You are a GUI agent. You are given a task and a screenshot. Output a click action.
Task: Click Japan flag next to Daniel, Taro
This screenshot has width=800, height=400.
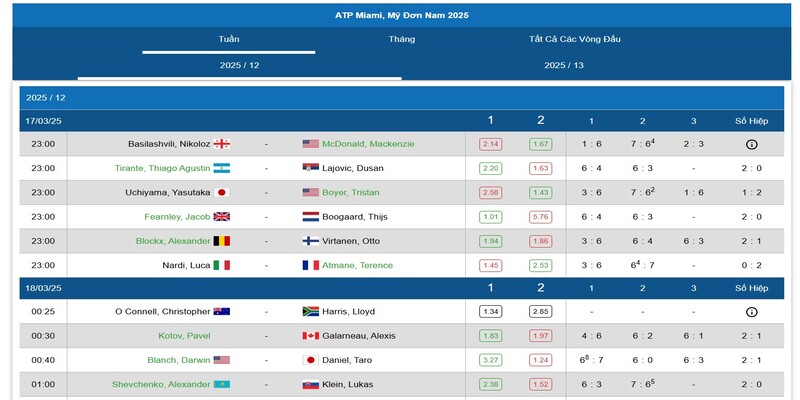pos(311,360)
